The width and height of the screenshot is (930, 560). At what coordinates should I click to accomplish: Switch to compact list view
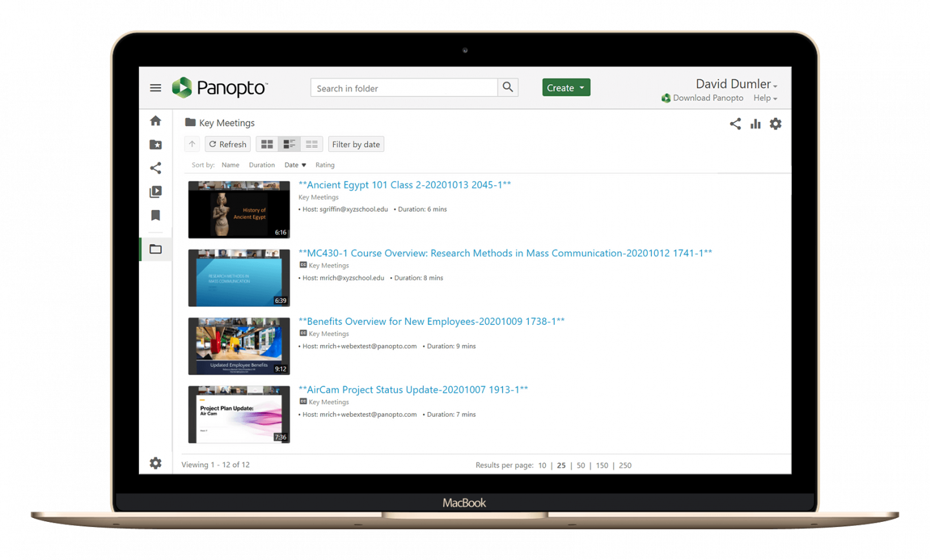[312, 144]
